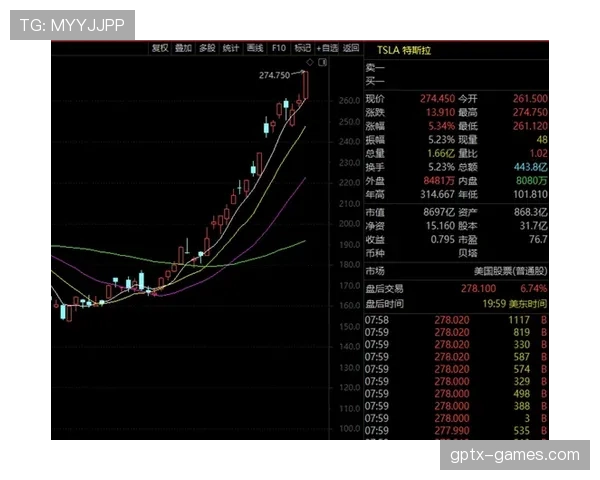Click the 卖一 ask row

(456, 68)
